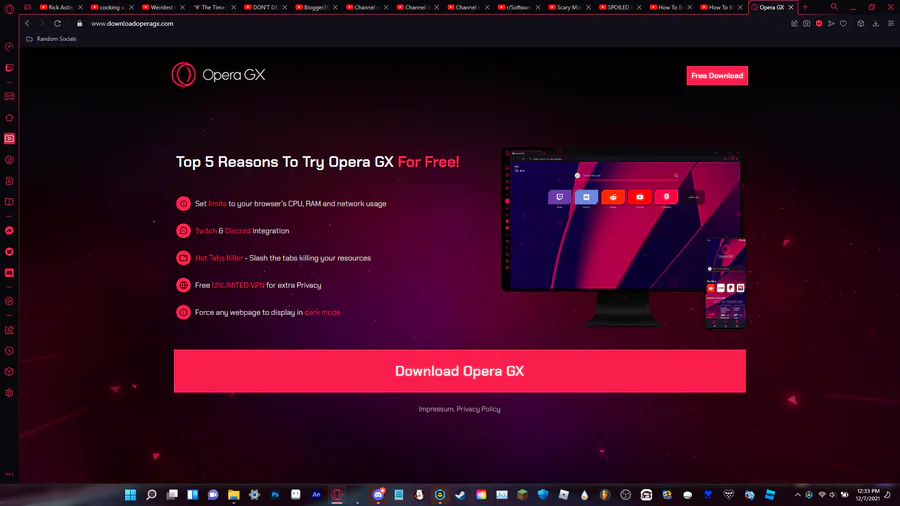Open the Easy Setup menu icon
The image size is (900, 506).
tap(891, 24)
